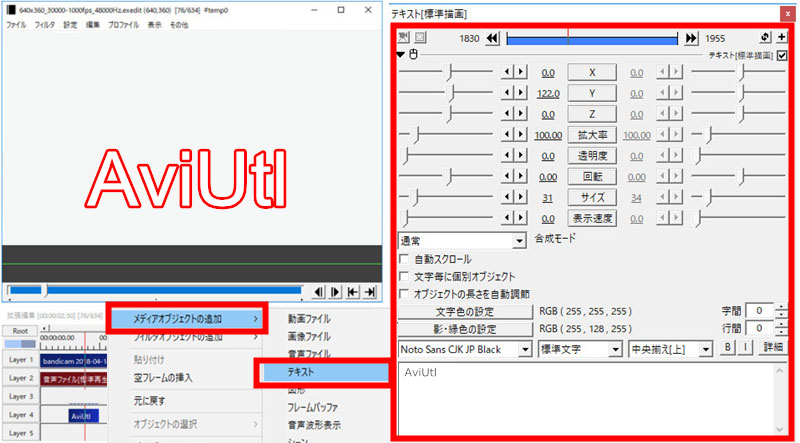800x443 pixels.
Task: Click the AviUtl text input area
Action: [x=593, y=398]
